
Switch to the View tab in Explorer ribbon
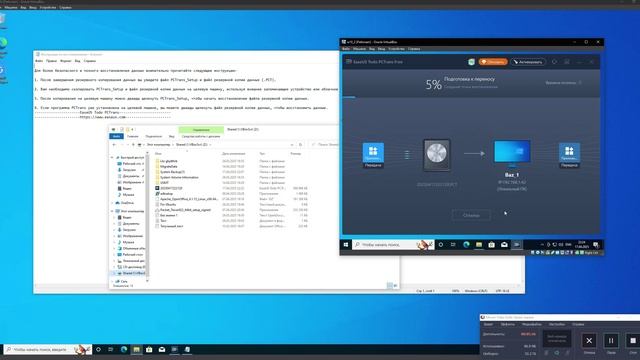click(172, 136)
